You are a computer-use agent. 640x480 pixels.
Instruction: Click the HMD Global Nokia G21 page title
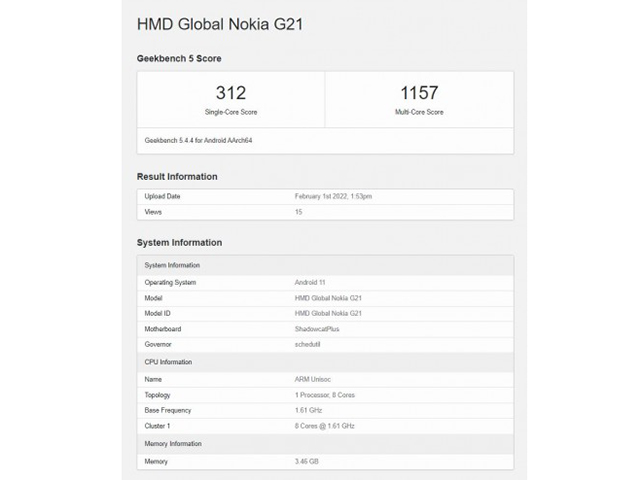[220, 24]
